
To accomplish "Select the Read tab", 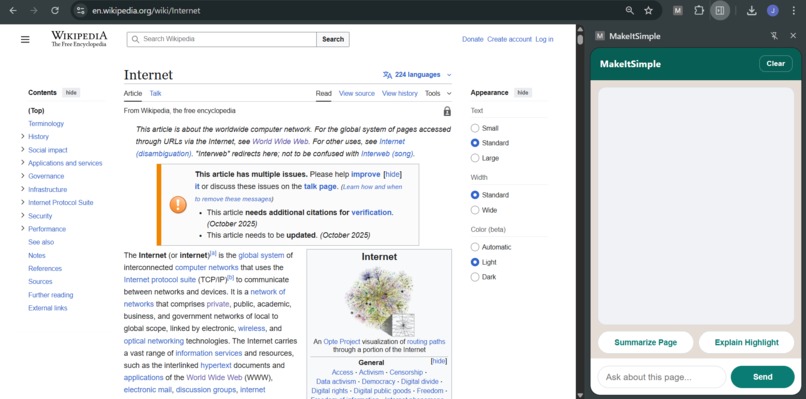I will tap(323, 94).
